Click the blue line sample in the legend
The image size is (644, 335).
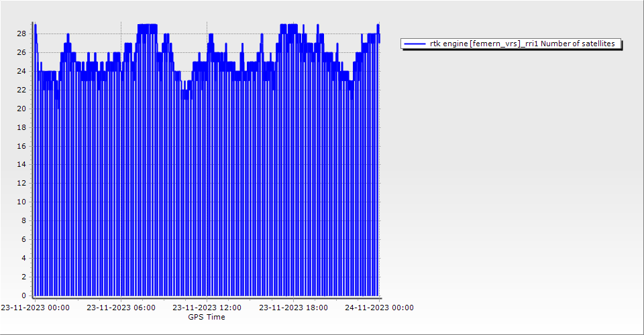[415, 44]
